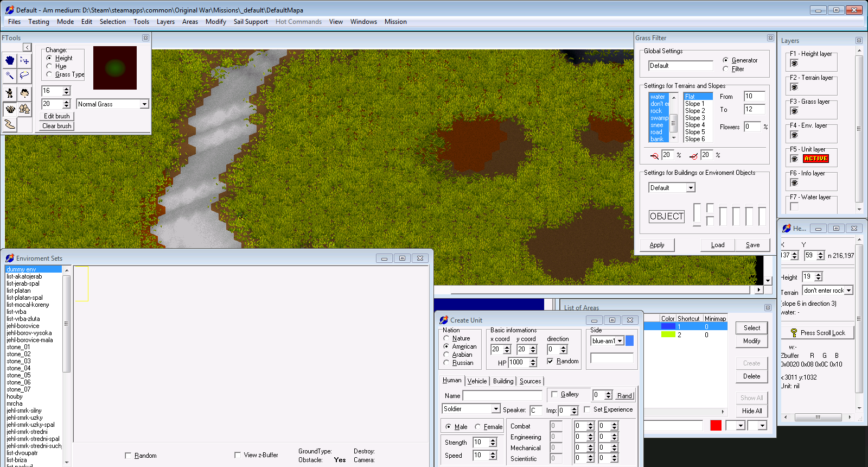Enable the Set Experience checkbox
868x467 pixels.
pyautogui.click(x=587, y=409)
